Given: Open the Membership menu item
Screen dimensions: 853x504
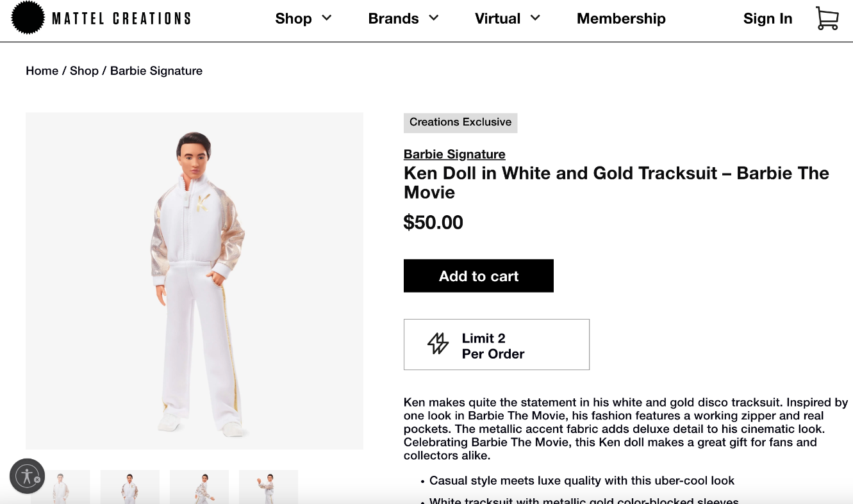Looking at the screenshot, I should 621,19.
